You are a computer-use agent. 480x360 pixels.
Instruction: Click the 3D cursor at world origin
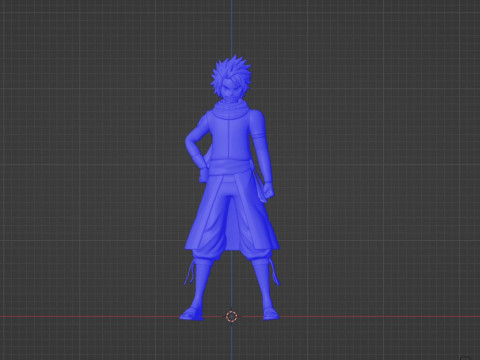click(x=231, y=316)
